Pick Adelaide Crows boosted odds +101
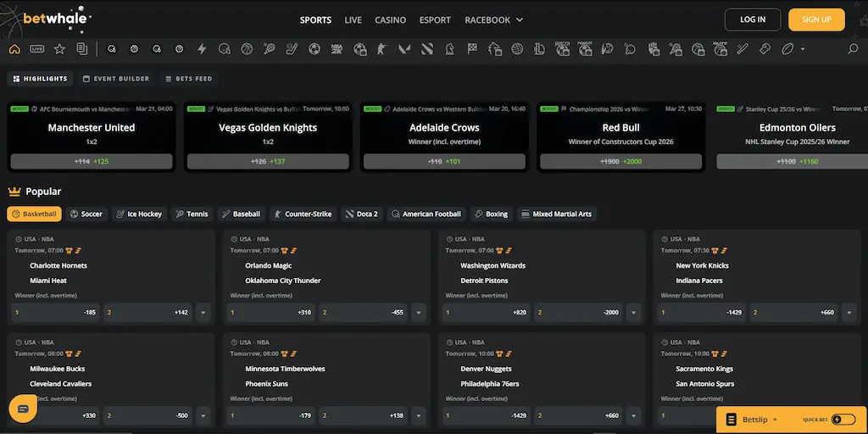This screenshot has height=434, width=868. pyautogui.click(x=444, y=162)
